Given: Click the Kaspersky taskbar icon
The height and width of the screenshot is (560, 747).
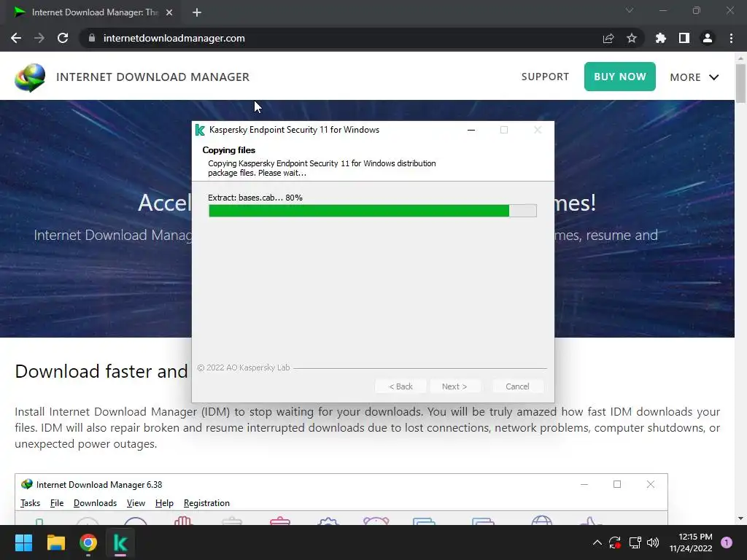Looking at the screenshot, I should point(120,542).
